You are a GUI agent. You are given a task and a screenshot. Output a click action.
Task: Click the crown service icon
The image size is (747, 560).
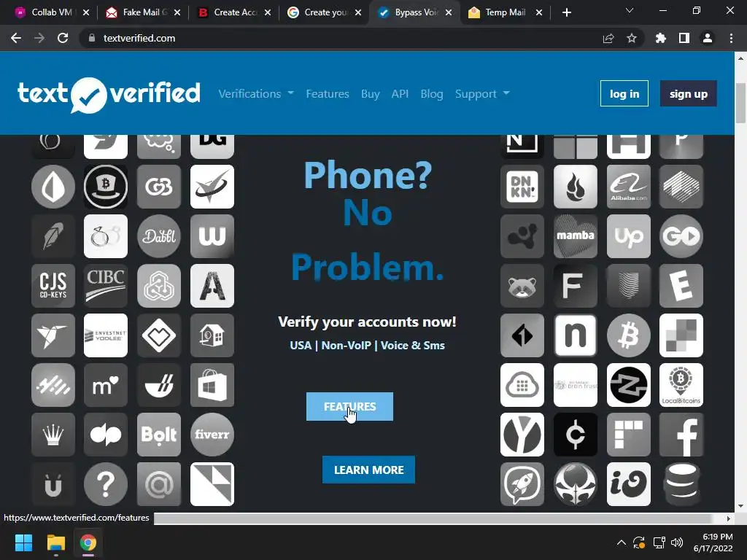[53, 435]
